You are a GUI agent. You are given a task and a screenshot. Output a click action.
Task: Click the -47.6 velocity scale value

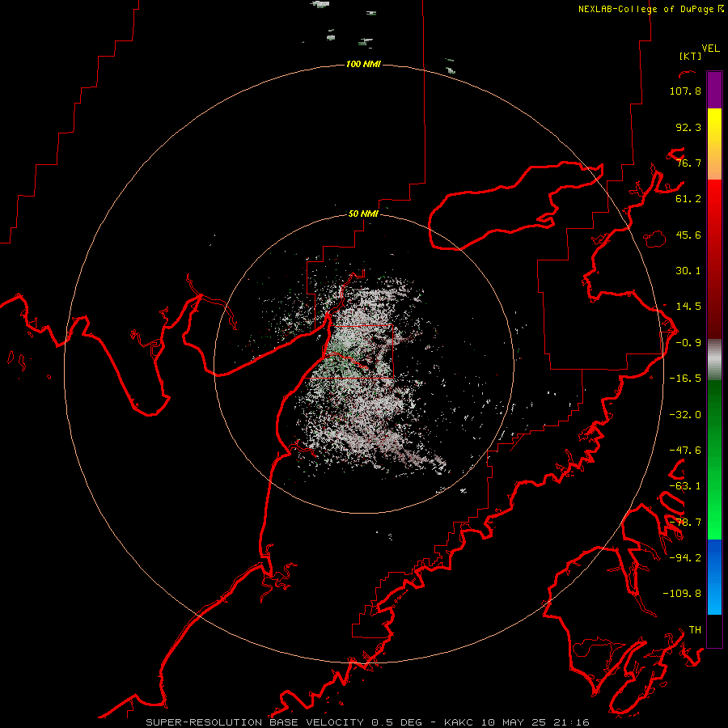685,451
